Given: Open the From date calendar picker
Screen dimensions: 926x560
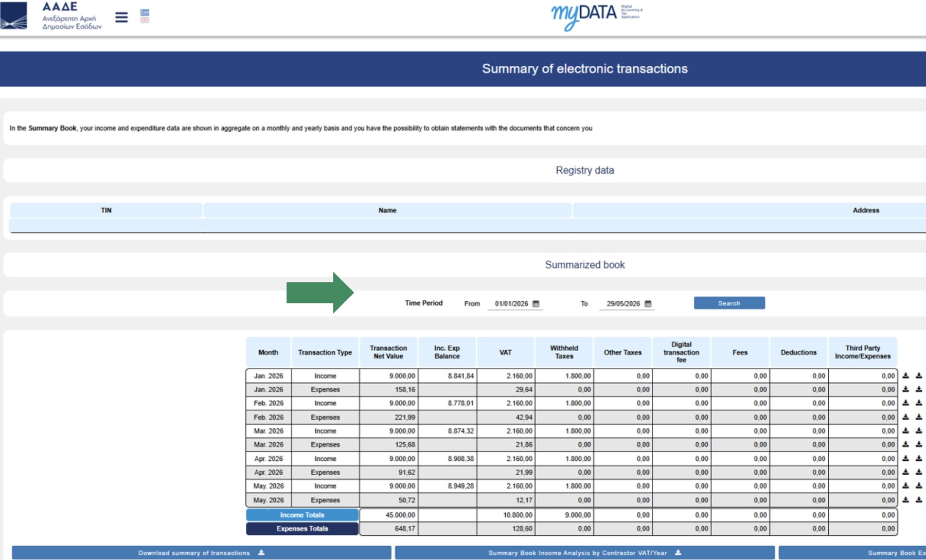Looking at the screenshot, I should (x=536, y=303).
